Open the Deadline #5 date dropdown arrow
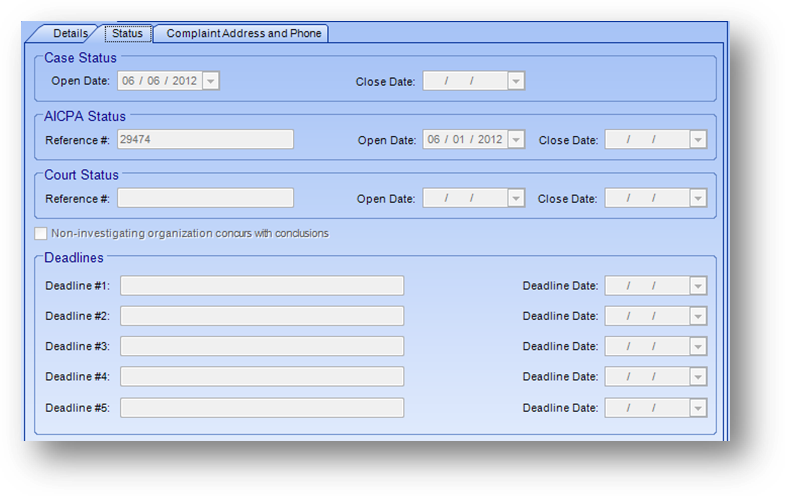This screenshot has height=496, width=785. [x=698, y=408]
